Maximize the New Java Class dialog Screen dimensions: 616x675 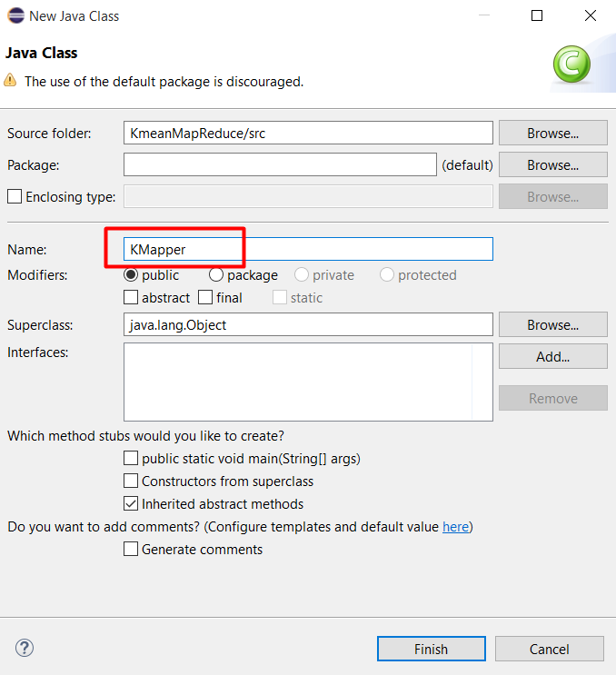point(537,15)
